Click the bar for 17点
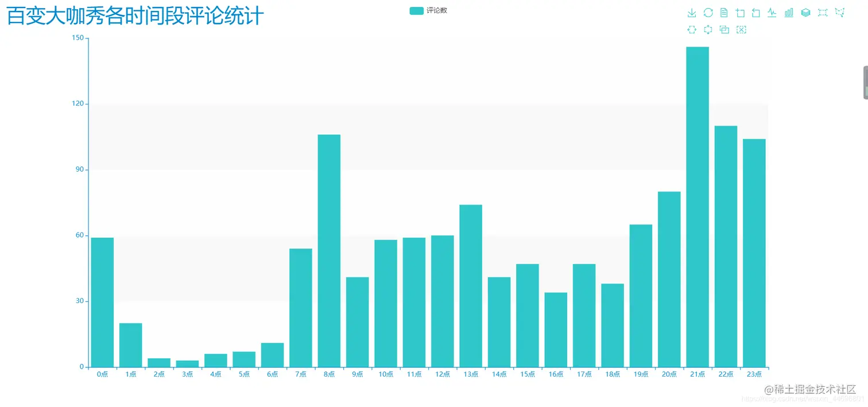The height and width of the screenshot is (407, 868). [x=584, y=315]
